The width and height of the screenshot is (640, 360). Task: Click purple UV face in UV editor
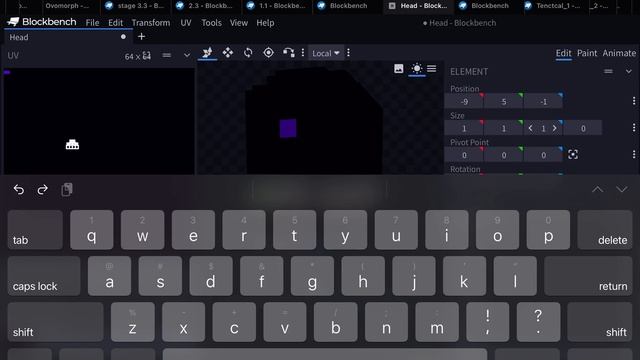click(7, 72)
